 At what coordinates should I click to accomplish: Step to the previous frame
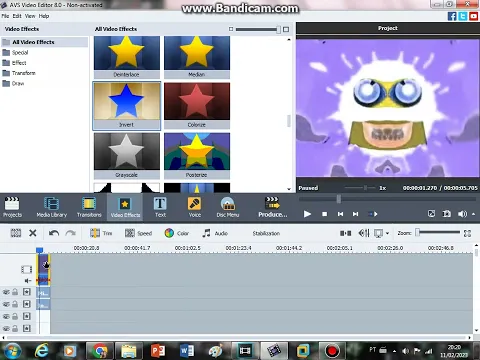340,214
